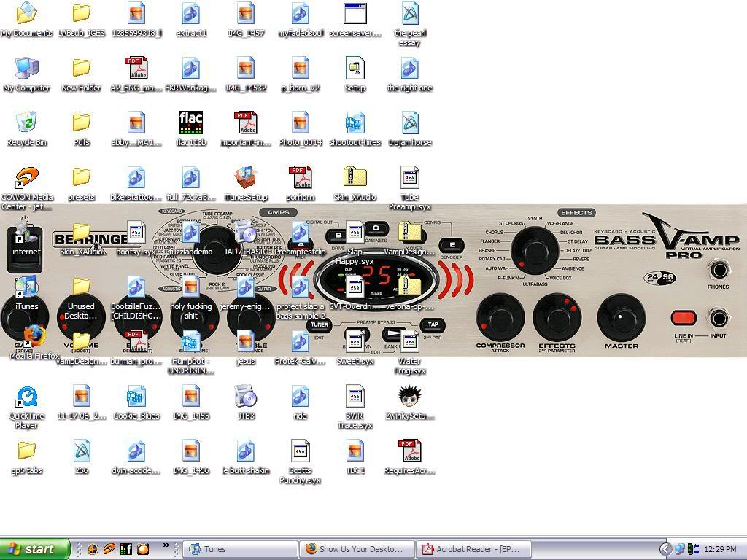Launch the black 'f' Quick Launch icon

125,549
